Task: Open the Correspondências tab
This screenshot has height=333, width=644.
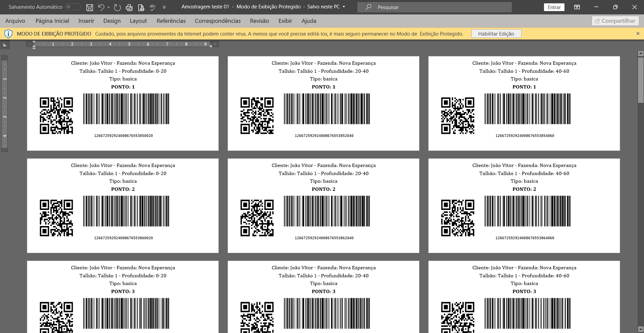Action: (217, 21)
